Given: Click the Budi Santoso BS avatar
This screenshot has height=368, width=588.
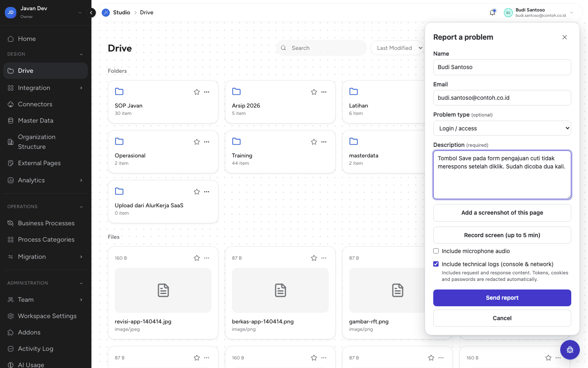Looking at the screenshot, I should (x=508, y=13).
